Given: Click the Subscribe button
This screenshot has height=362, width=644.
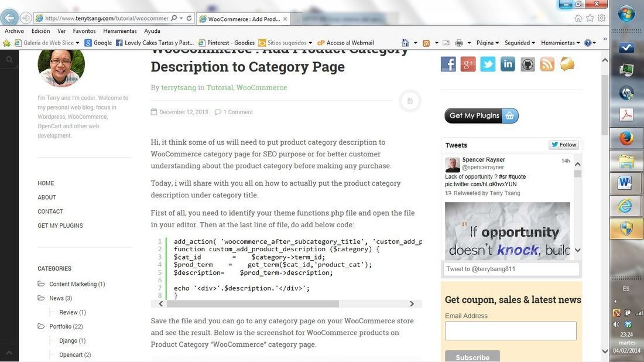Looking at the screenshot, I should click(x=472, y=356).
